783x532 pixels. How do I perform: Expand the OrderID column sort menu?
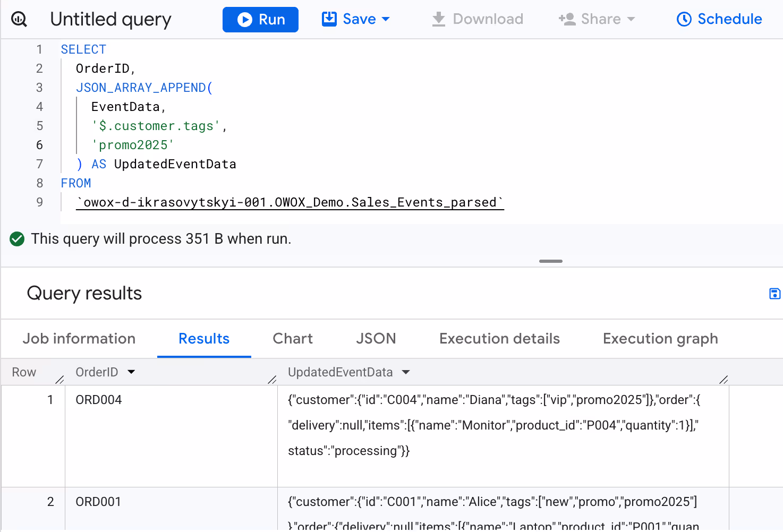pyautogui.click(x=131, y=372)
